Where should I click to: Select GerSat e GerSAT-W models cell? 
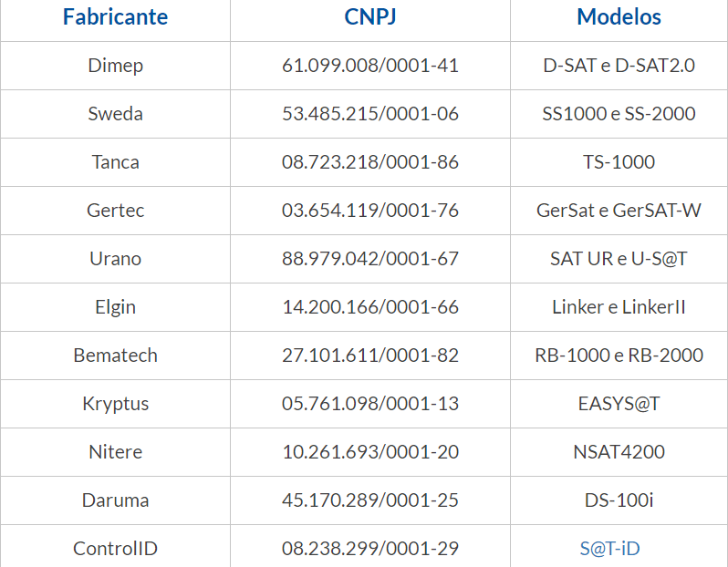pos(619,211)
